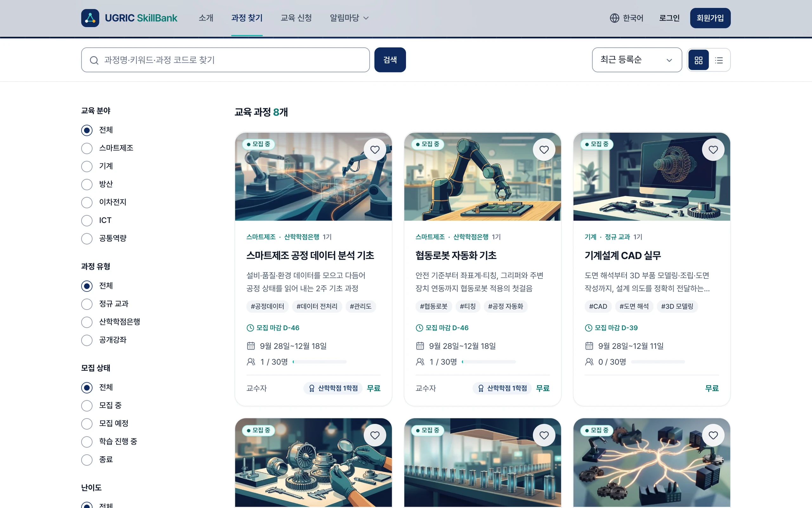Favorite the 스마트제조 공정 데이터 분석 기초 course

click(375, 150)
